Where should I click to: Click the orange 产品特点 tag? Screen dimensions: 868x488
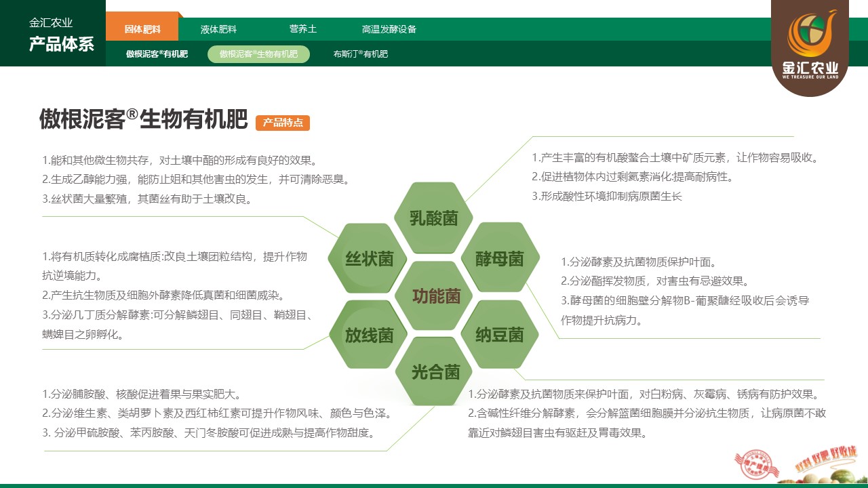point(283,123)
